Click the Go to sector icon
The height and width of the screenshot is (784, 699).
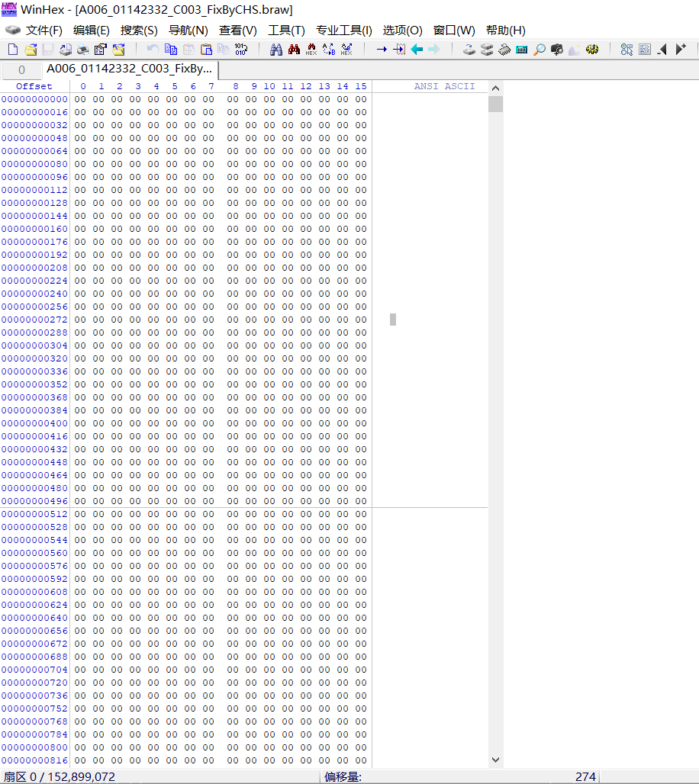pyautogui.click(x=399, y=49)
